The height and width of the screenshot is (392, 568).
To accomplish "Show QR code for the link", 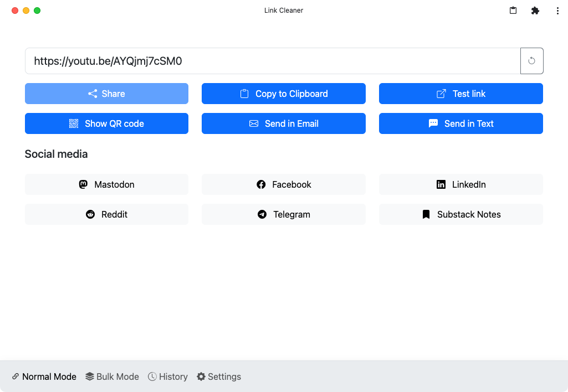I will tap(106, 123).
